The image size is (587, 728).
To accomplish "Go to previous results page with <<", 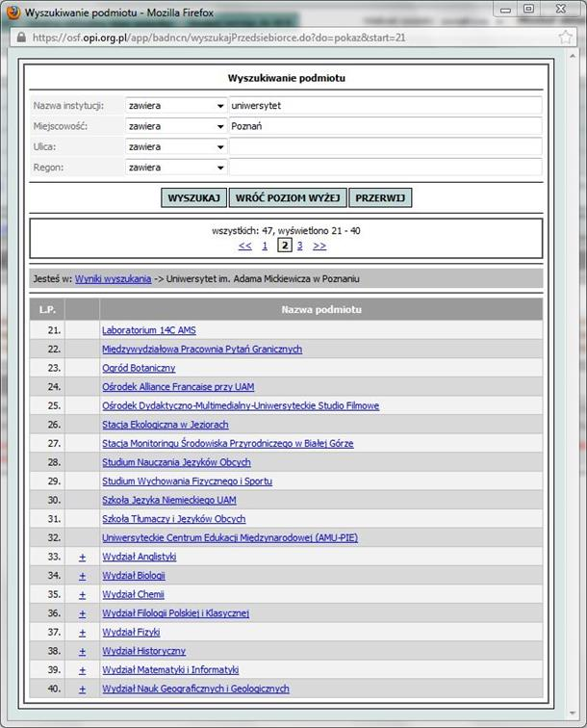I will (245, 246).
